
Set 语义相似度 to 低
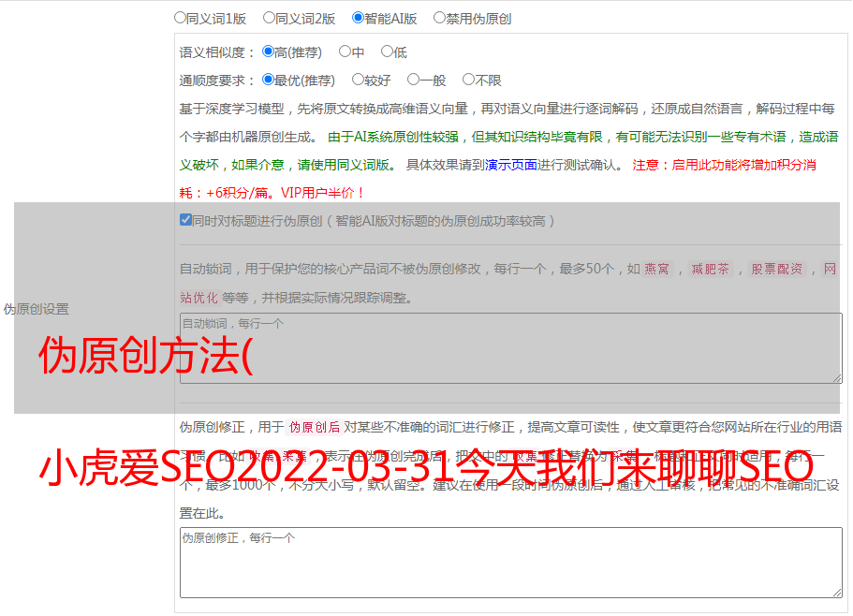387,51
